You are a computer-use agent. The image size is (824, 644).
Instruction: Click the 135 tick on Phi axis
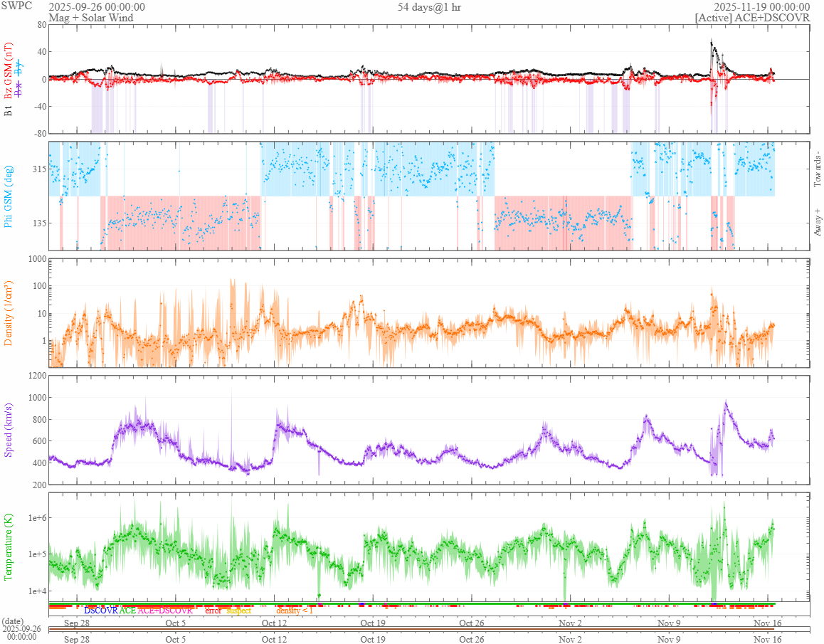tap(39, 223)
